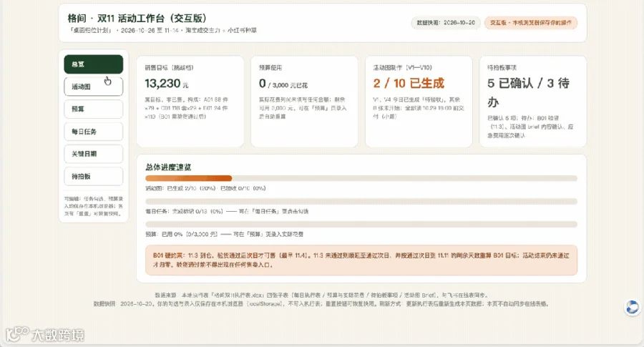The height and width of the screenshot is (347, 644).
Task: Click the orange B01 硬约束 warning notice
Action: 361,260
